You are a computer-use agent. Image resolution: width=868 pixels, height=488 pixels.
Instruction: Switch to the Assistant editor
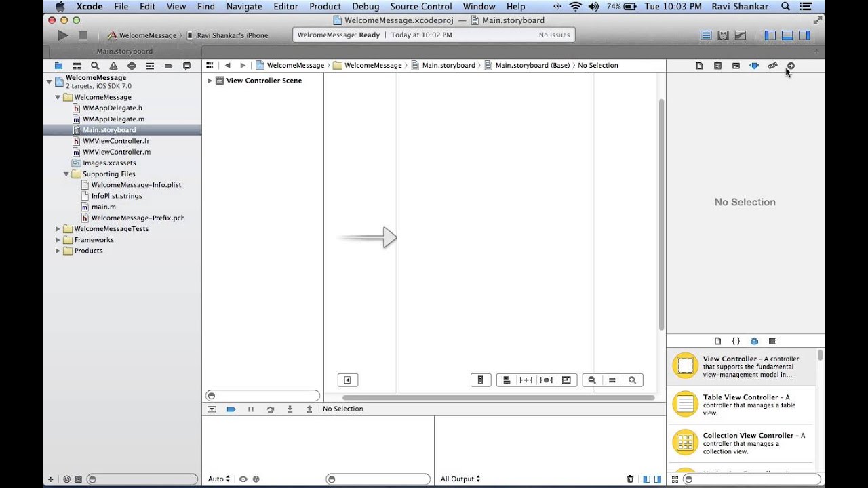(723, 35)
